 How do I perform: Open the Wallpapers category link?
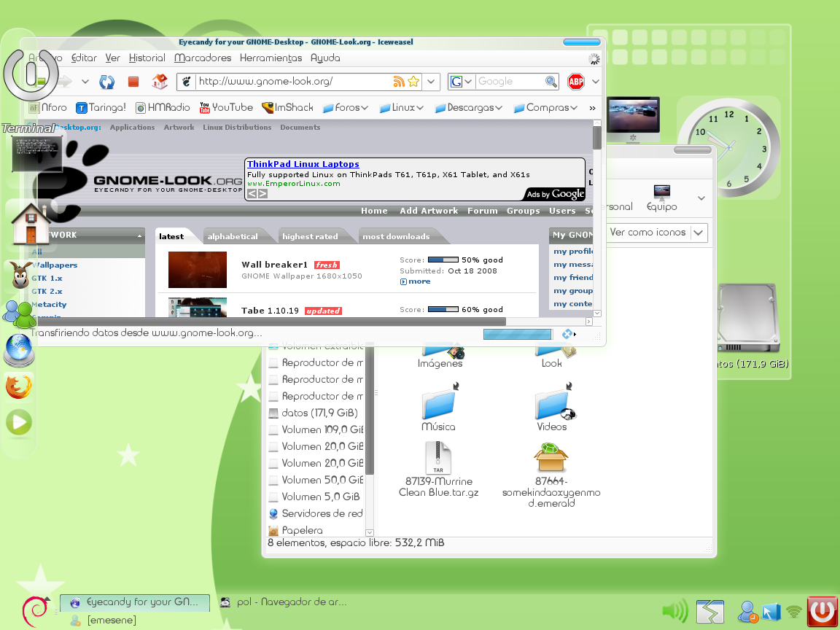coord(55,265)
